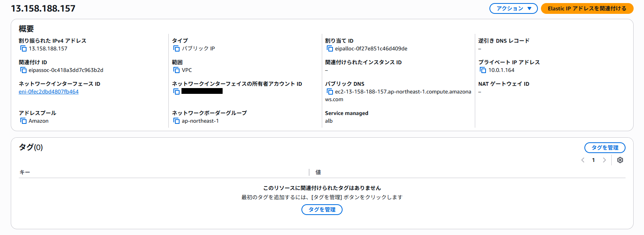644x235 pixels.
Task: Go to previous page of tags
Action: tap(583, 160)
